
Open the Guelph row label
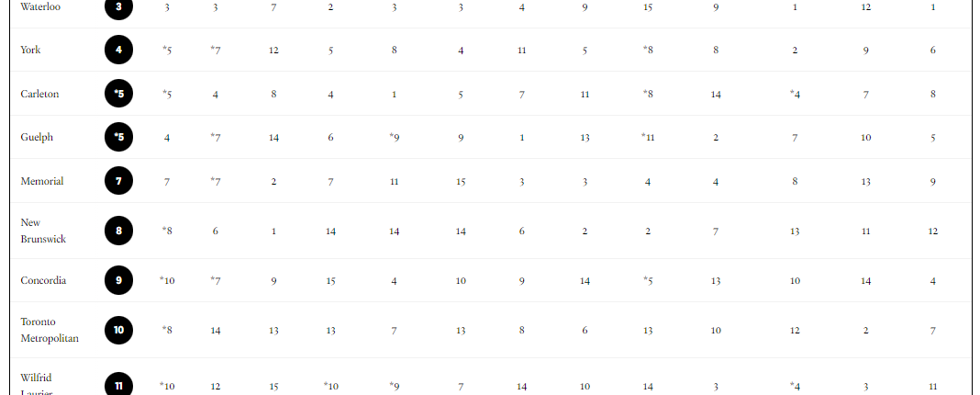click(37, 137)
